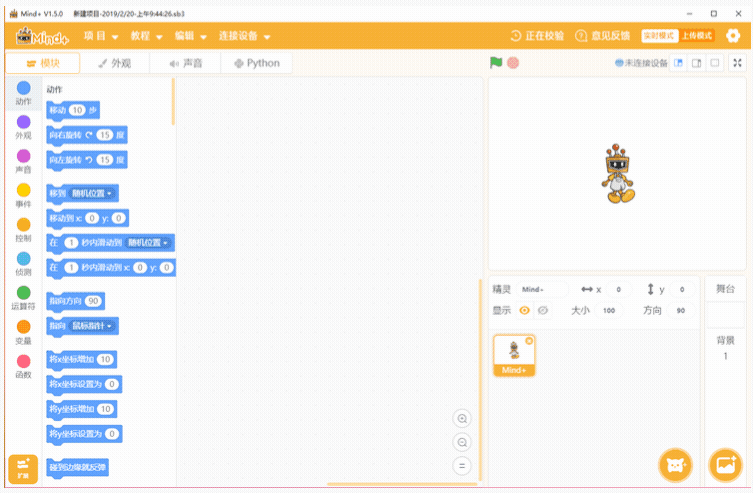Reset workspace zoom with equals icon
The height and width of the screenshot is (493, 753).
tap(462, 466)
